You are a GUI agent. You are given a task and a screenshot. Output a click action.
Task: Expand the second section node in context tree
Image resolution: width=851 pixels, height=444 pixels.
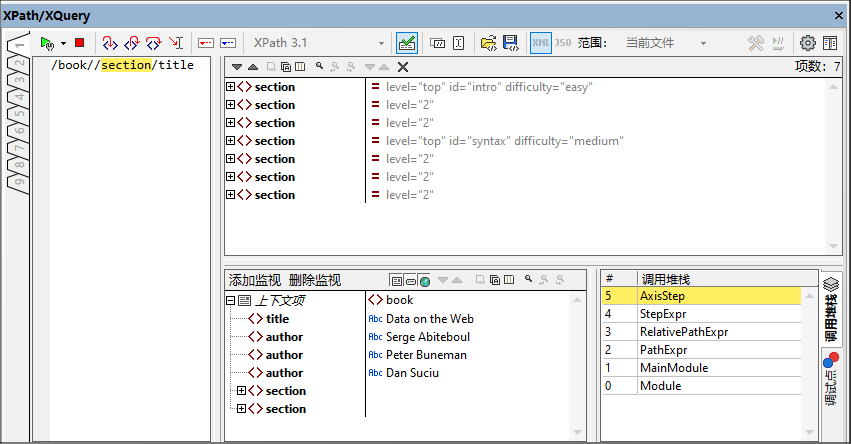pos(242,408)
